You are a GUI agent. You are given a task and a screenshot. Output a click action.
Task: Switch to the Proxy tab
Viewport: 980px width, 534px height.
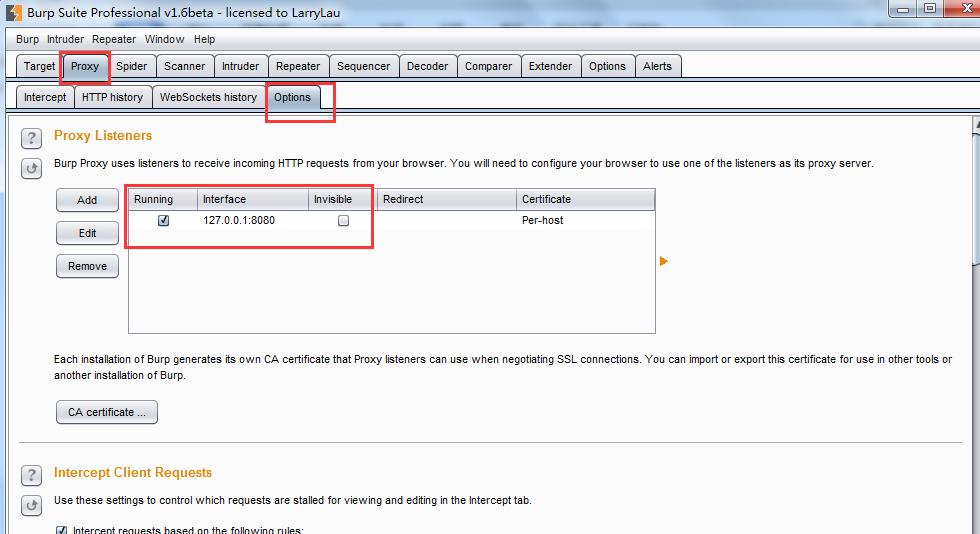pos(85,66)
